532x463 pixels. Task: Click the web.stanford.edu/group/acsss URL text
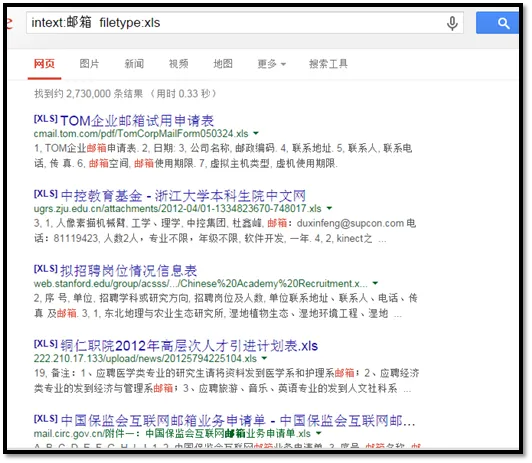(x=200, y=283)
